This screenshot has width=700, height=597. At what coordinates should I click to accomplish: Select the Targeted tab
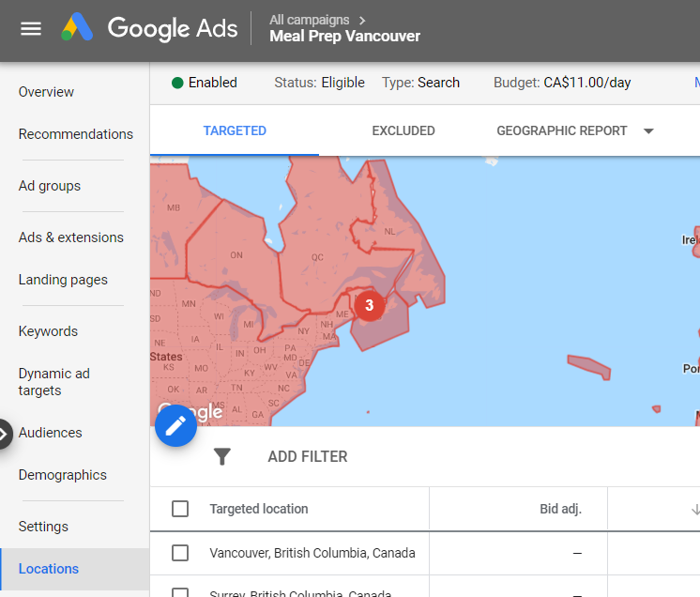235,130
